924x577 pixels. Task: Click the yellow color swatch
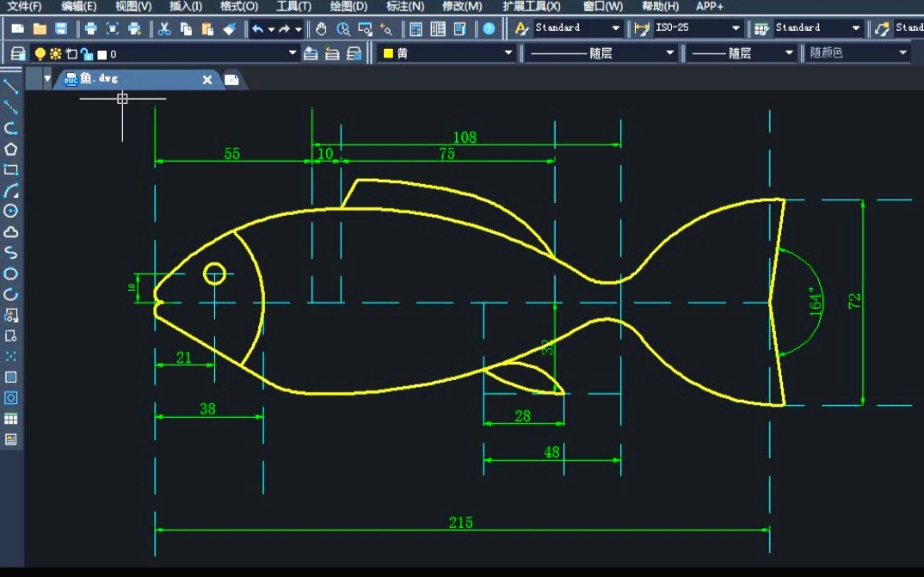[388, 53]
